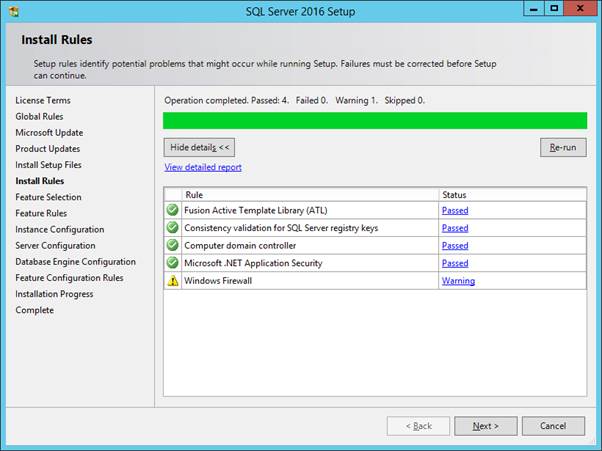This screenshot has height=451, width=602.
Task: Select the bold Install Rules step in sidebar
Action: point(40,181)
